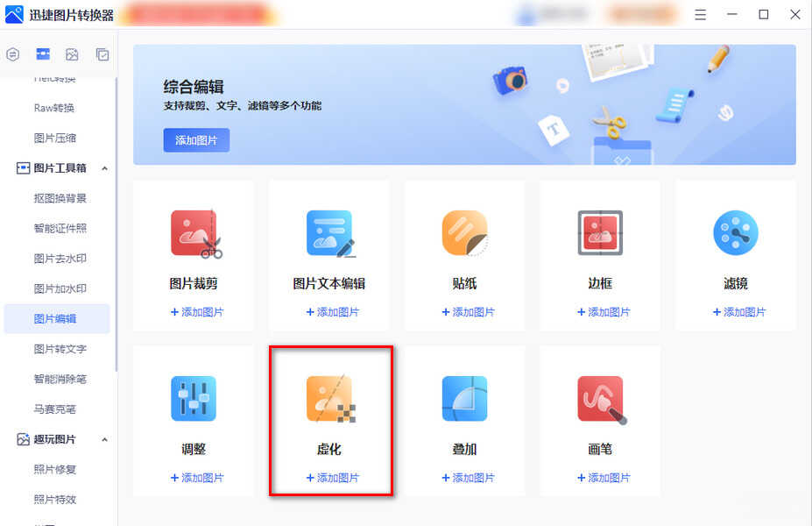This screenshot has width=812, height=526.
Task: Collapse the 趣玩图片 section
Action: 104,439
